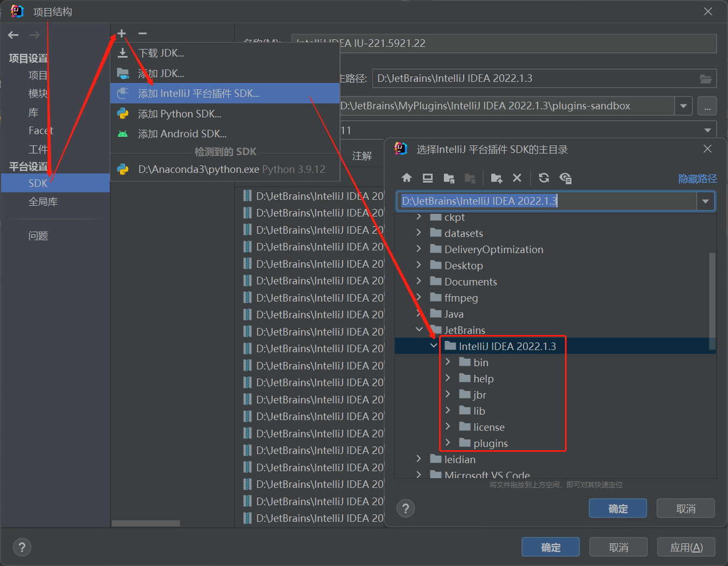Open the 注解 tab
The height and width of the screenshot is (566, 728).
click(x=362, y=156)
